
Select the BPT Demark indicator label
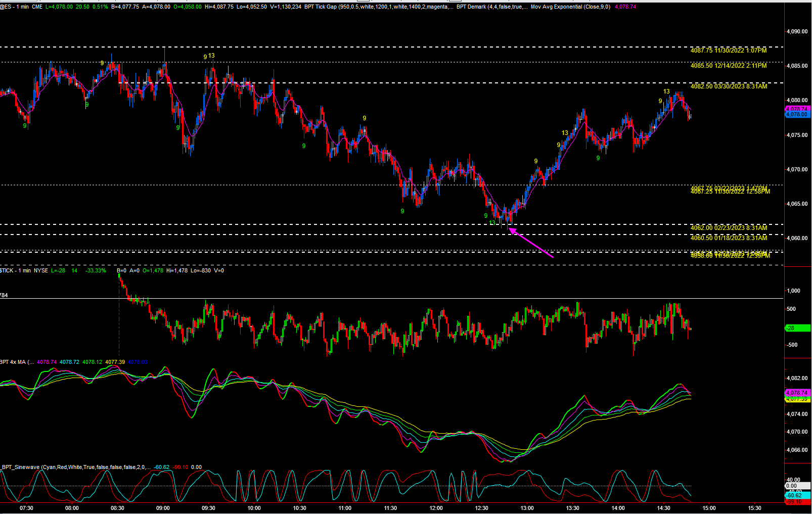coord(491,7)
